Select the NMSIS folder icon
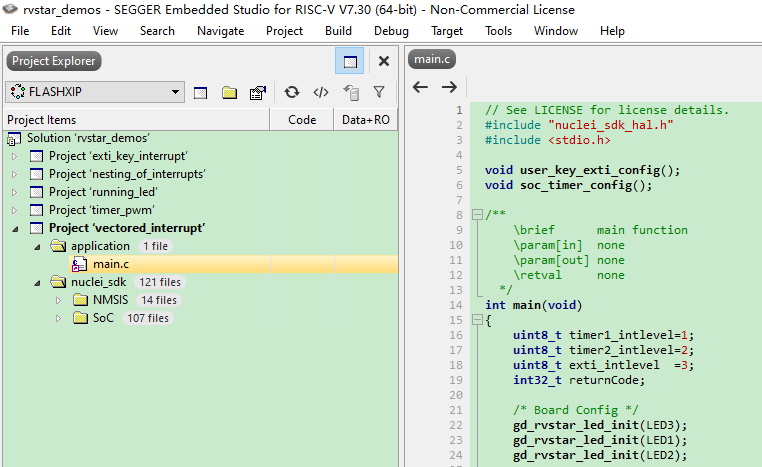The height and width of the screenshot is (467, 762). [x=80, y=300]
